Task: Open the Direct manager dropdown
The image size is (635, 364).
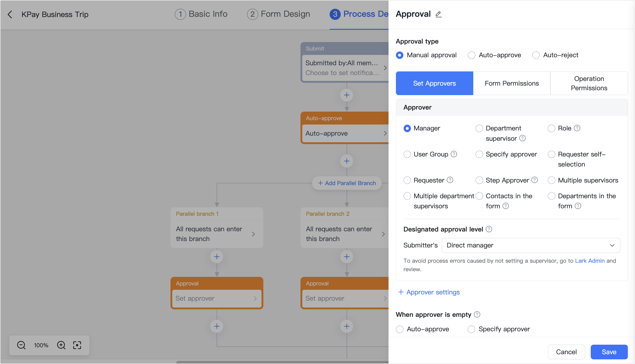Action: pyautogui.click(x=531, y=245)
